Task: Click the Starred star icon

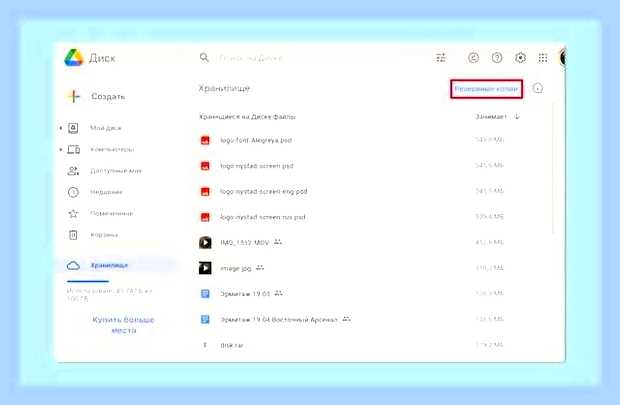Action: (73, 214)
